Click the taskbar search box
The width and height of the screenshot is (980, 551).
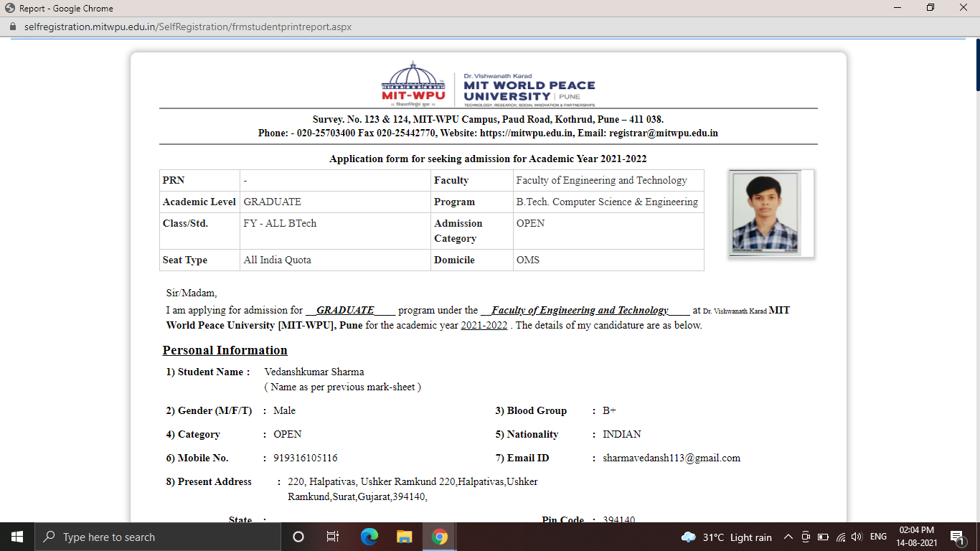[x=158, y=537]
